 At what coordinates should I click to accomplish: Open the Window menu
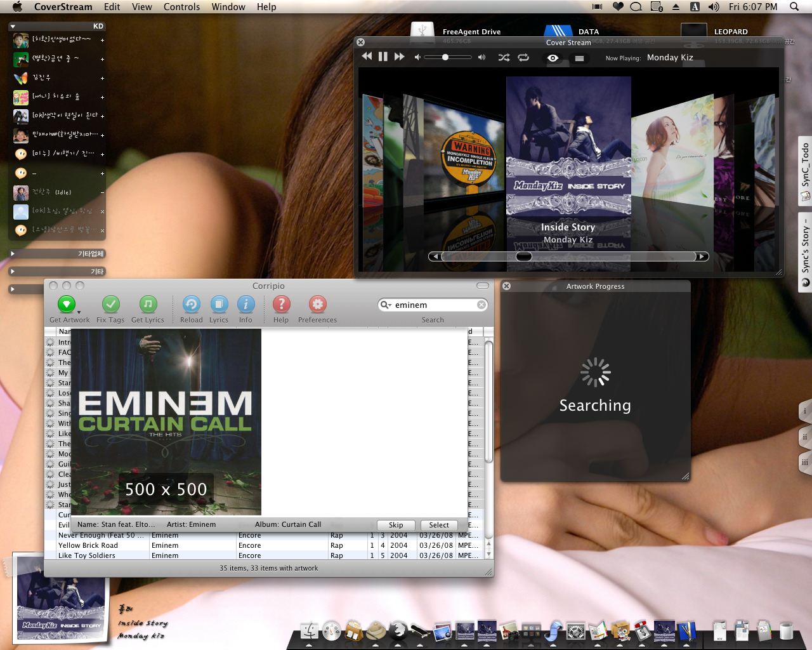coord(228,7)
